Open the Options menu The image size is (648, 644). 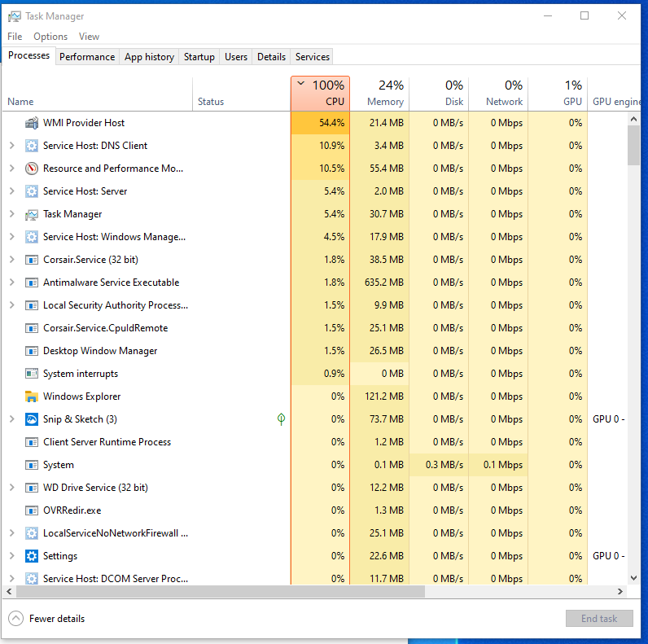point(50,37)
